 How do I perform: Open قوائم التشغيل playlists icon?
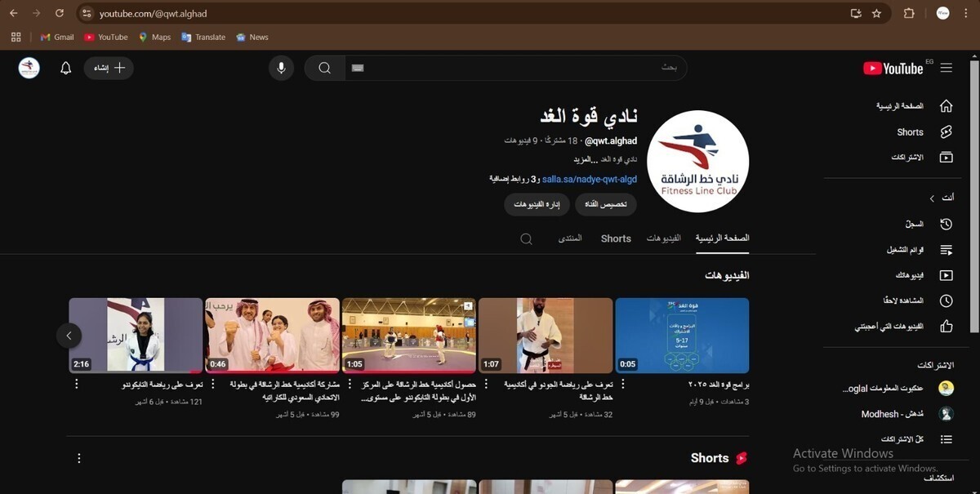(x=946, y=249)
